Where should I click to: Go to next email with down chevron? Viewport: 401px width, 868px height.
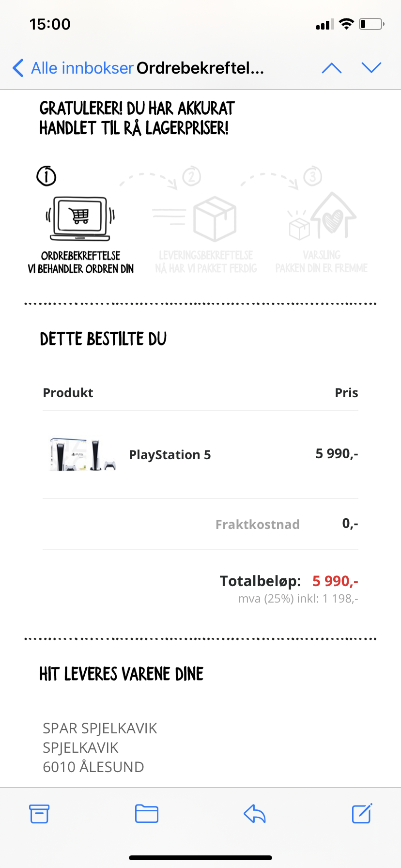[371, 68]
